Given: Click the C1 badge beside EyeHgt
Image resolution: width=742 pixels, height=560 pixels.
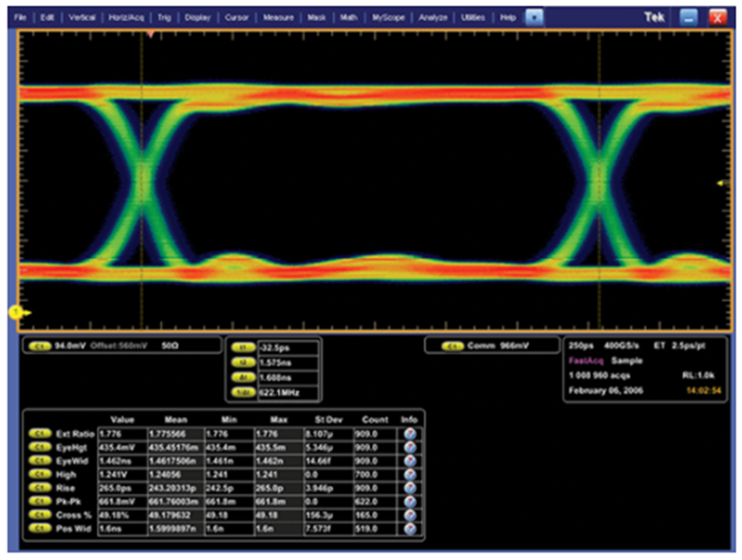Looking at the screenshot, I should (41, 448).
